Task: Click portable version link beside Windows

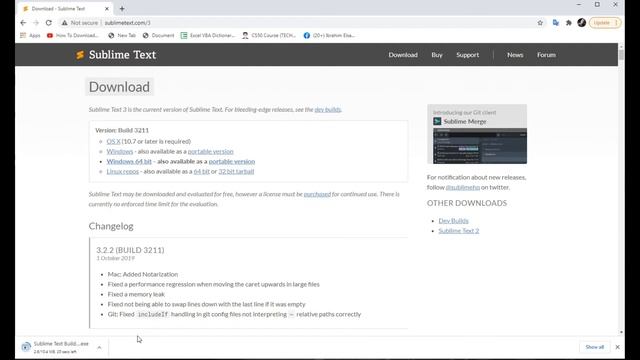Action: pyautogui.click(x=211, y=151)
